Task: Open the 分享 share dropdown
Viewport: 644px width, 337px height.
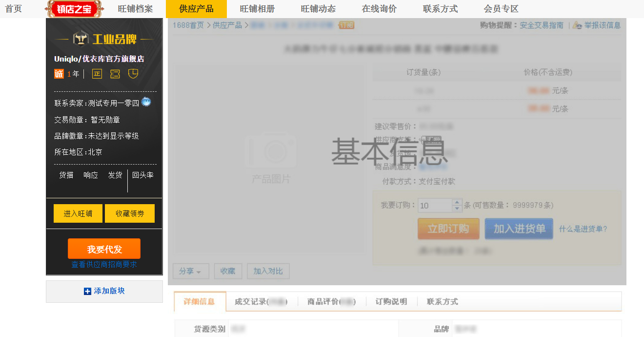Action: pyautogui.click(x=190, y=271)
